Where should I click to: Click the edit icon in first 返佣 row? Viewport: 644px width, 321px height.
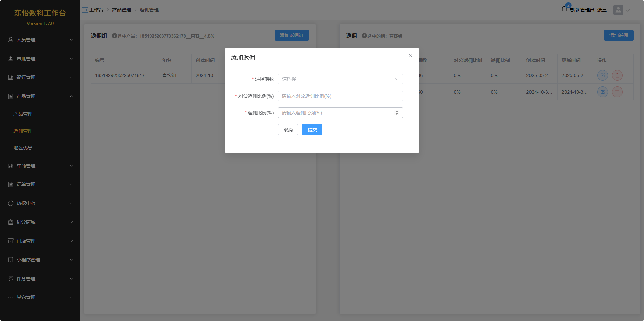(602, 75)
